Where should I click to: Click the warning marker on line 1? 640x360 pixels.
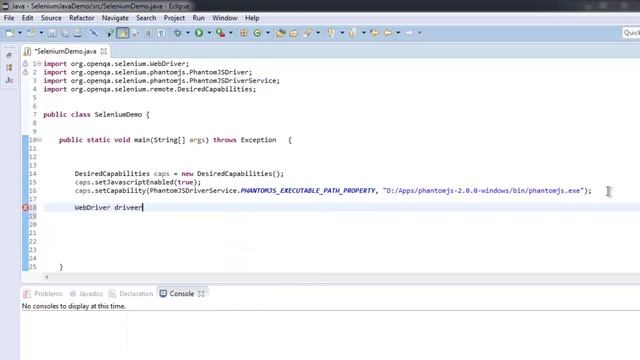(25, 64)
